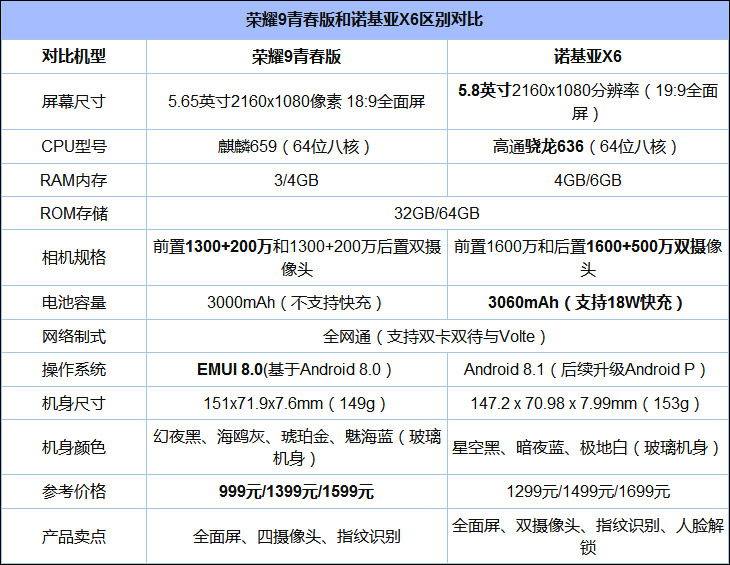Screen dimensions: 730x565
Task: Click the 4GB/6GB cell
Action: (x=588, y=180)
